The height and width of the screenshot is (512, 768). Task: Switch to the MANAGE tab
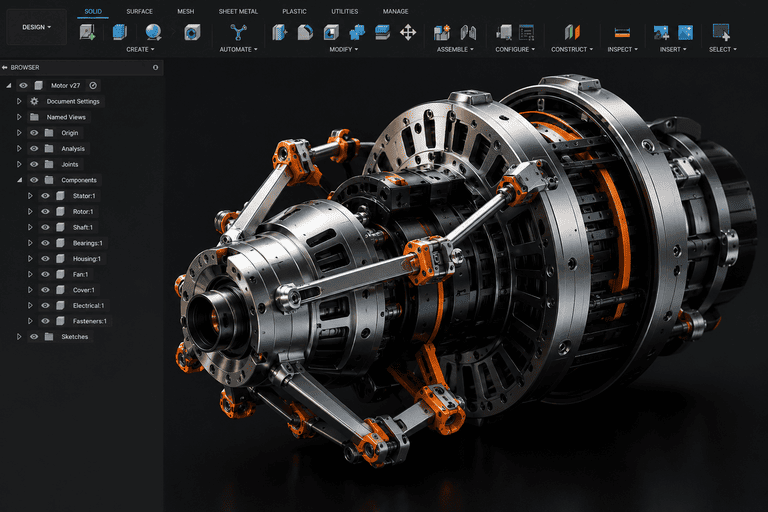pos(395,11)
